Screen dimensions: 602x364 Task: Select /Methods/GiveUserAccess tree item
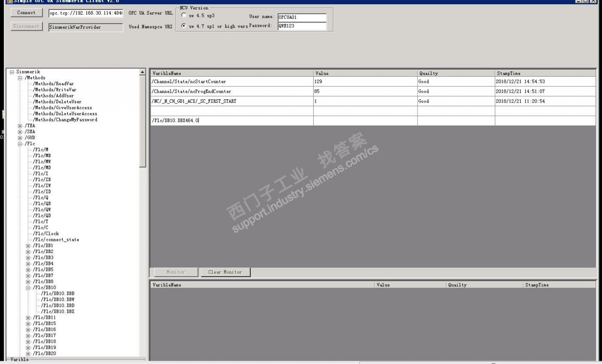coord(63,108)
